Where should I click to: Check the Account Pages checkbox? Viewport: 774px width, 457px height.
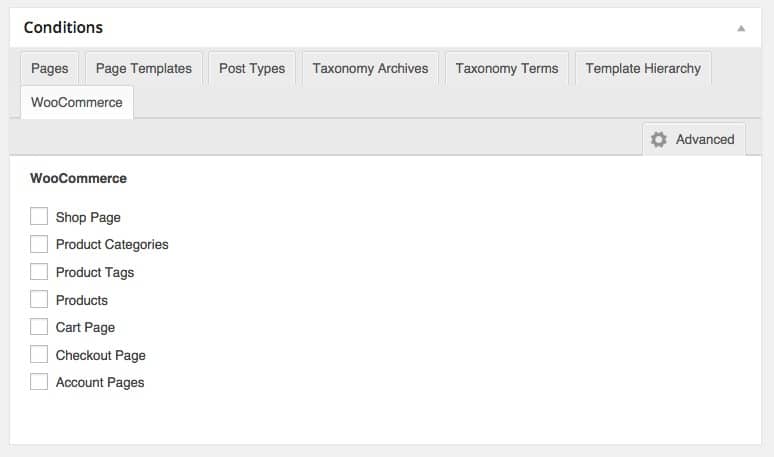click(39, 382)
